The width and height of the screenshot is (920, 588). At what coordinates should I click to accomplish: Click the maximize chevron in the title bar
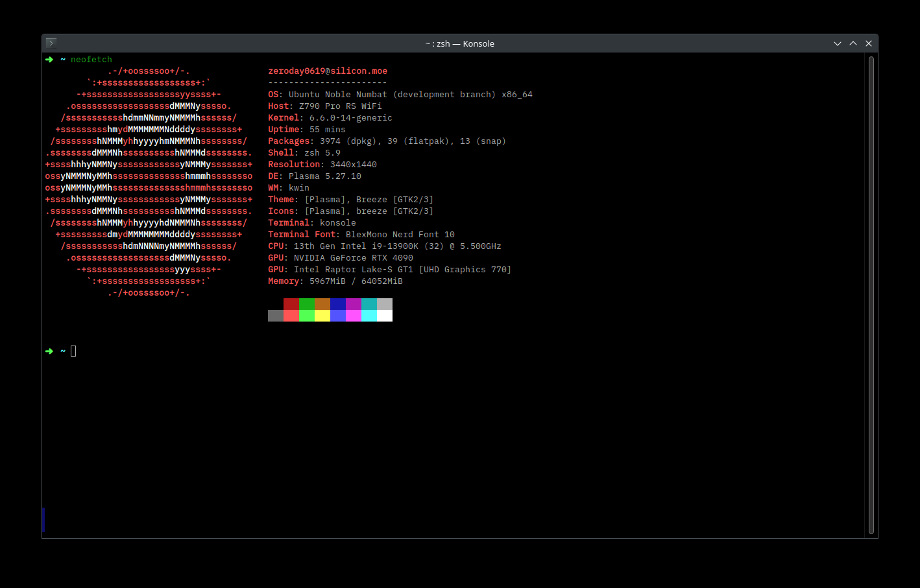pyautogui.click(x=853, y=43)
